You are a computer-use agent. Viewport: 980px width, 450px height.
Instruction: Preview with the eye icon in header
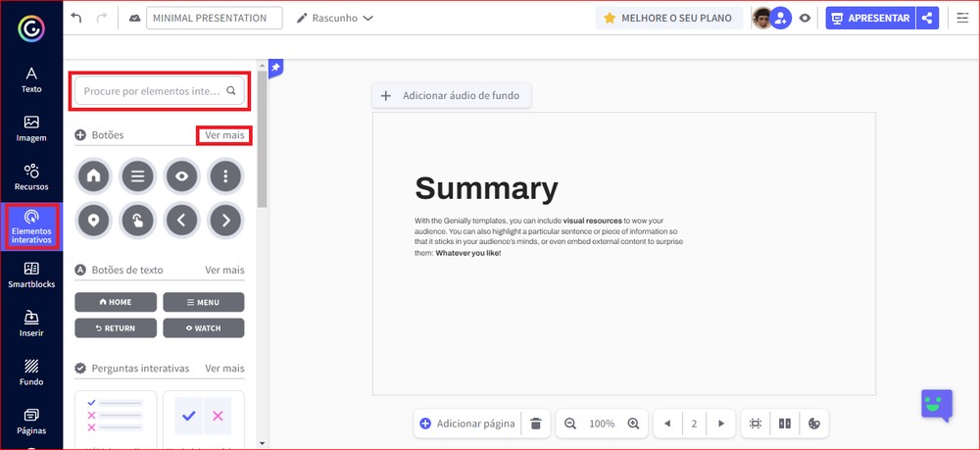click(805, 18)
